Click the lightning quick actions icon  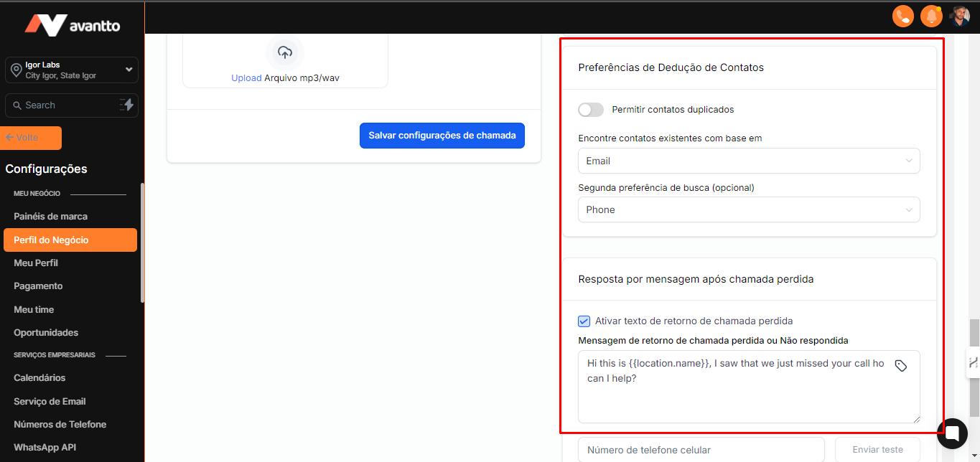pos(127,105)
